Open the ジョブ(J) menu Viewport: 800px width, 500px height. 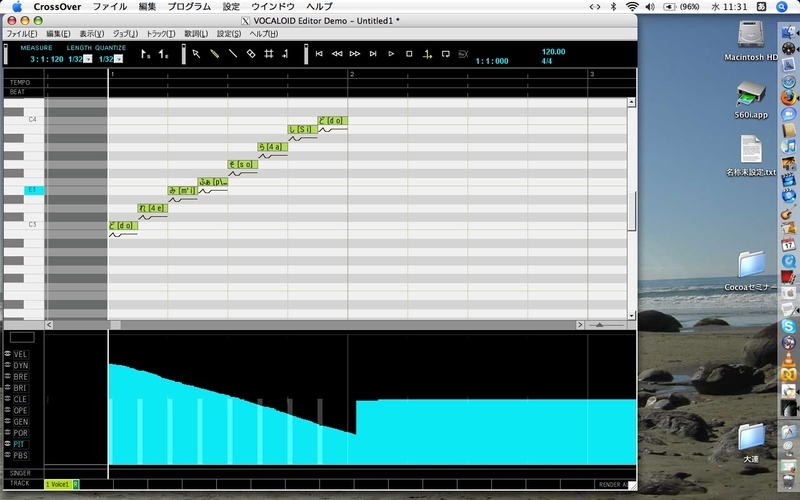125,34
